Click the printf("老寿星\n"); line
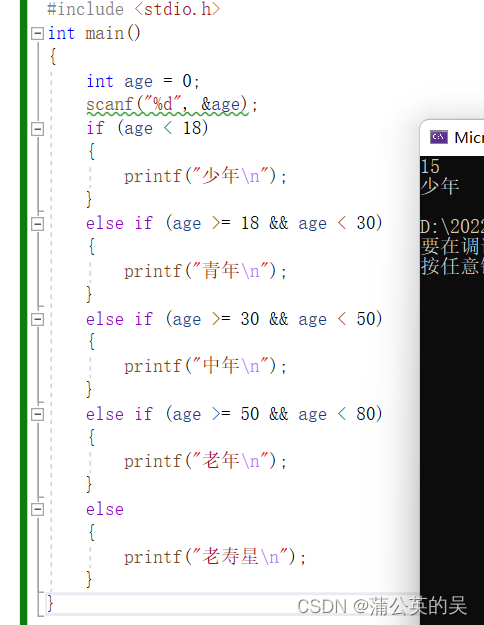This screenshot has height=625, width=484. (215, 557)
